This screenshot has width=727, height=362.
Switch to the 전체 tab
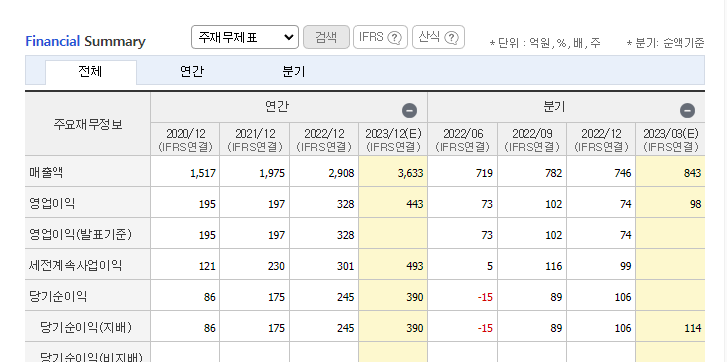(x=91, y=72)
